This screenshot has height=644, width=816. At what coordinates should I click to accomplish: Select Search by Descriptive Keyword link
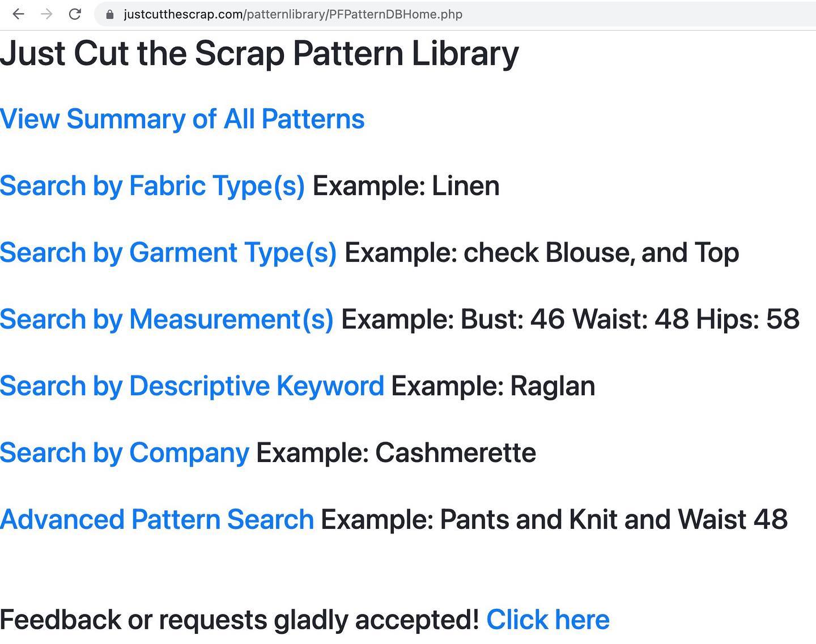point(192,386)
